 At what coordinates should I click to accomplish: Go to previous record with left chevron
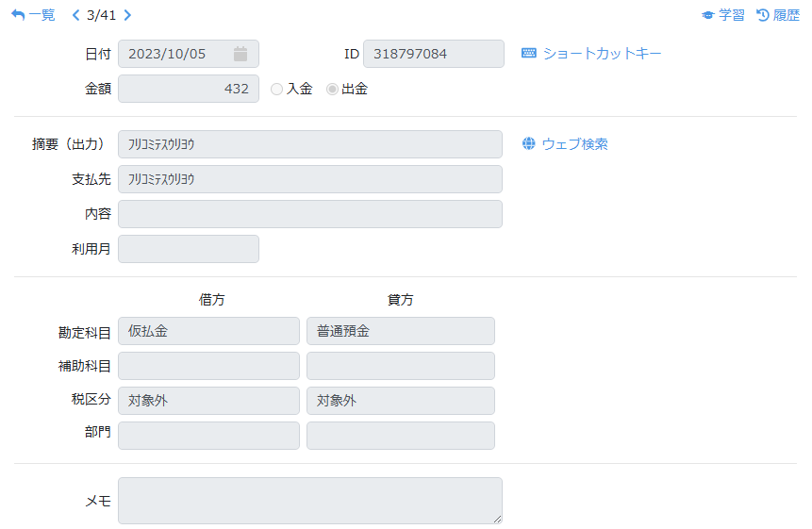coord(76,15)
